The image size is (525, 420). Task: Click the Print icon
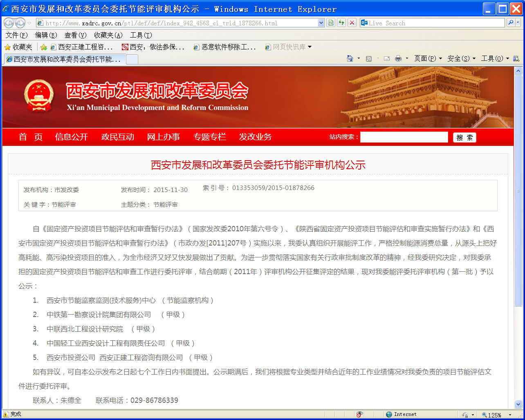[397, 58]
